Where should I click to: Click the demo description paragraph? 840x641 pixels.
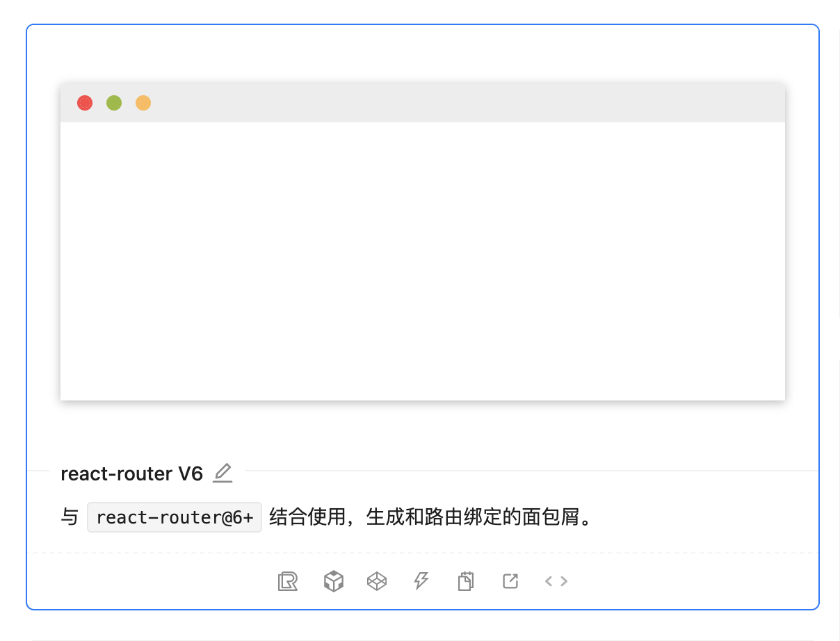[x=327, y=517]
